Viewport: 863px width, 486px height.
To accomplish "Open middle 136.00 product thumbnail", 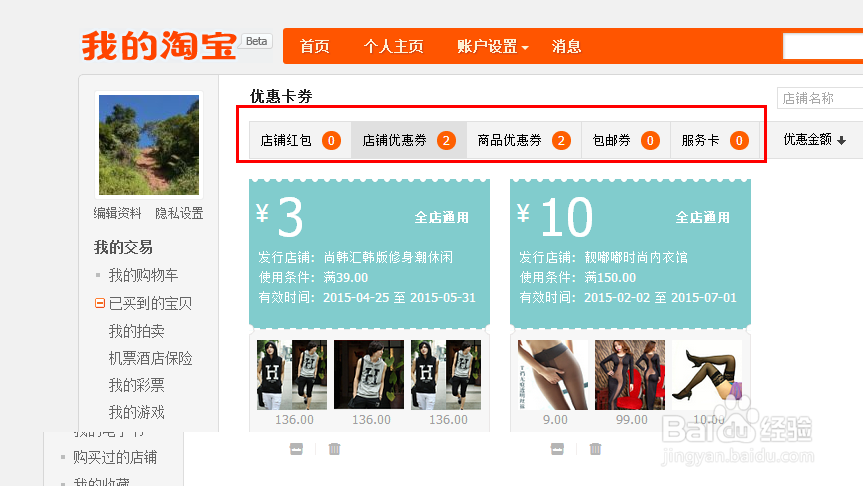I will (369, 375).
